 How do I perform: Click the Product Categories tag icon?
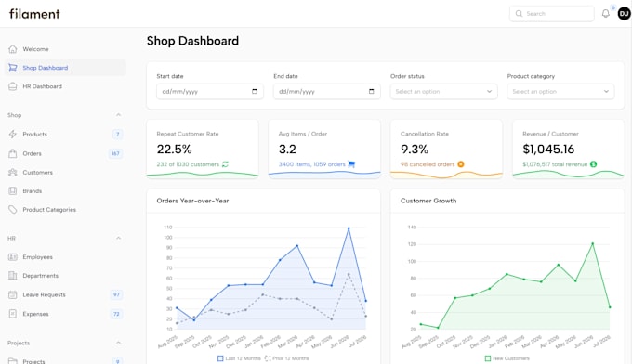(x=12, y=209)
